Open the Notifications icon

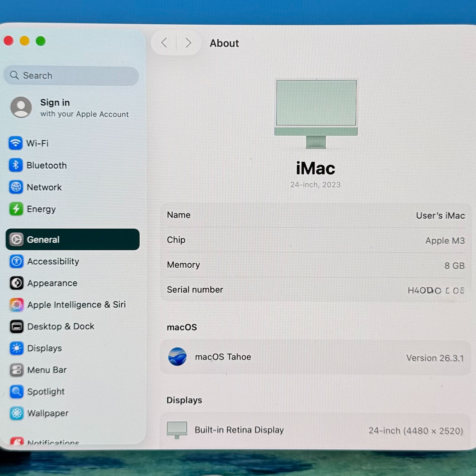[17, 441]
